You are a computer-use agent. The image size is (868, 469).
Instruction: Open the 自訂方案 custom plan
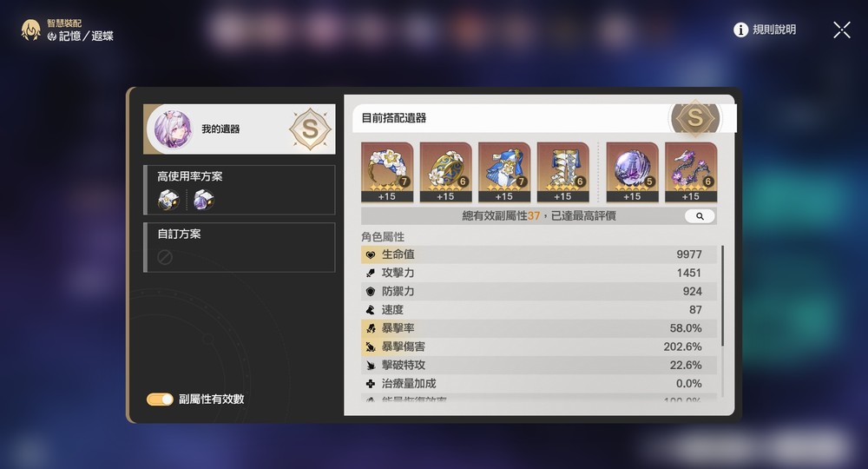click(x=240, y=248)
